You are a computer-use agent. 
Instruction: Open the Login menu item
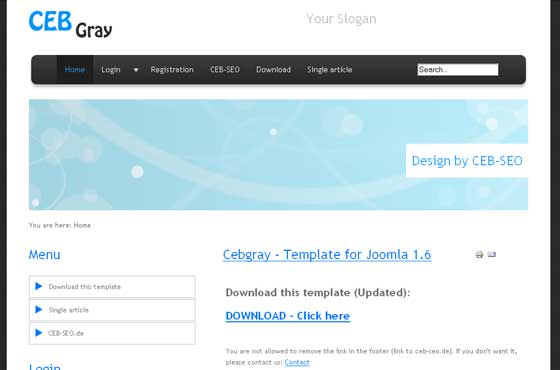pyautogui.click(x=111, y=69)
